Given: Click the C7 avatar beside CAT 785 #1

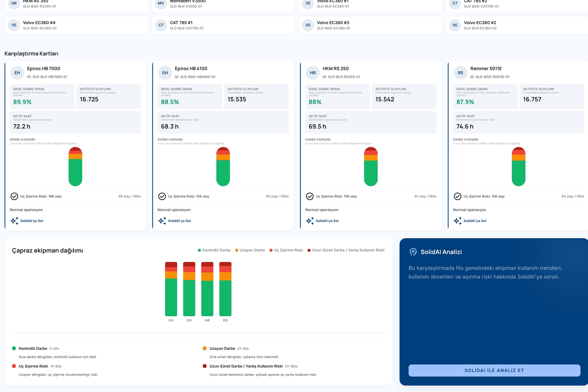Looking at the screenshot, I should coord(161,25).
